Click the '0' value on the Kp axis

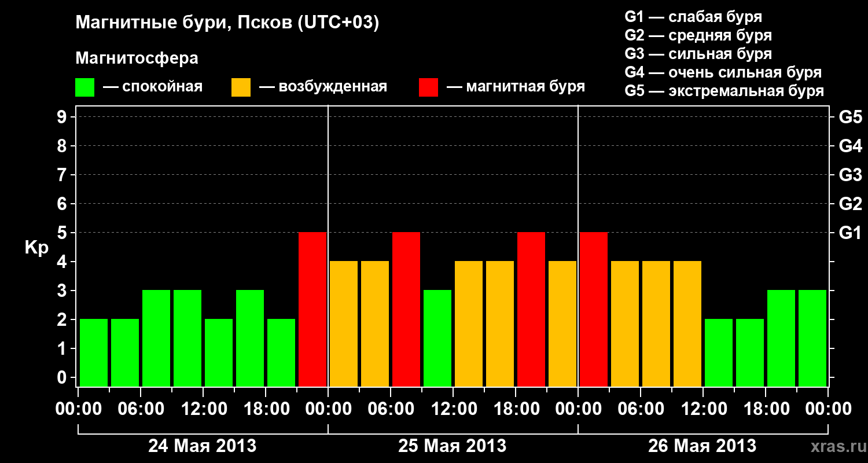click(x=63, y=377)
